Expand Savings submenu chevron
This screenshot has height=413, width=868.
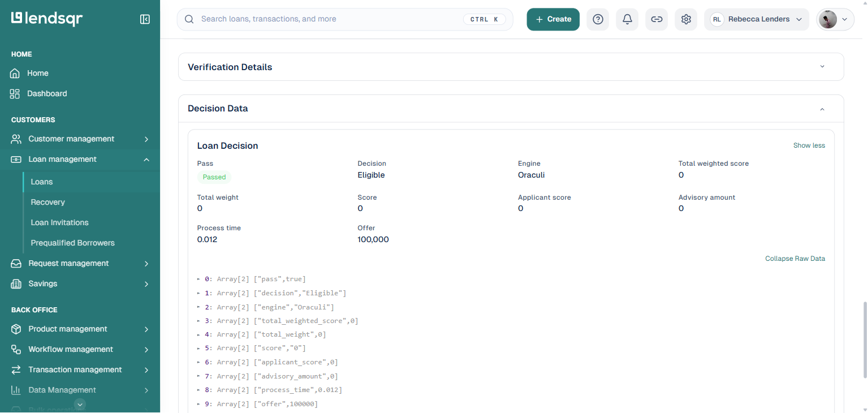click(146, 284)
